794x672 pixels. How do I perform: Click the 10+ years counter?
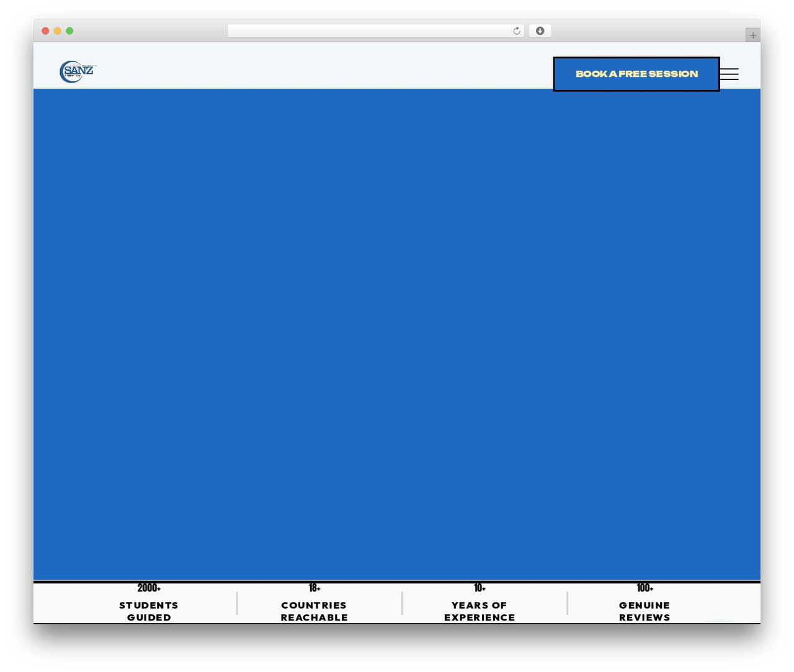(x=480, y=588)
